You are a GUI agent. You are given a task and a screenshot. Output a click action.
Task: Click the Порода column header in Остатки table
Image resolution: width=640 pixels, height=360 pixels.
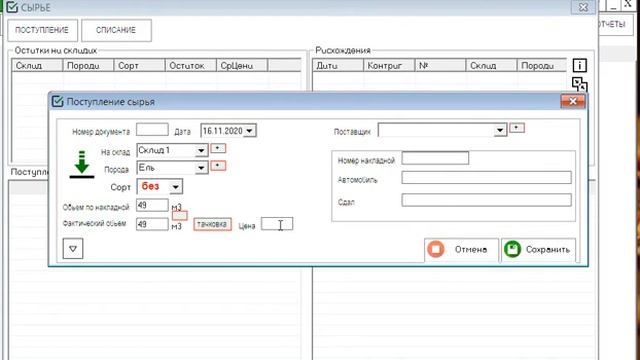click(x=88, y=65)
